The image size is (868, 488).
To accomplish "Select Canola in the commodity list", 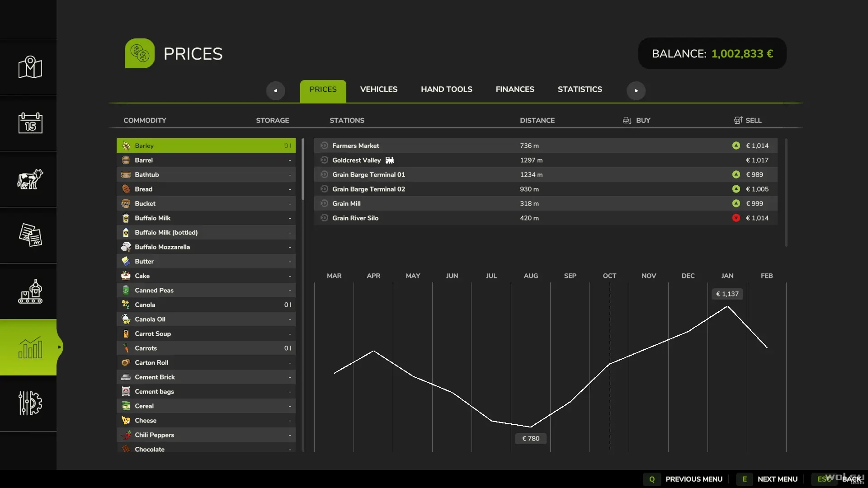I will coord(206,305).
